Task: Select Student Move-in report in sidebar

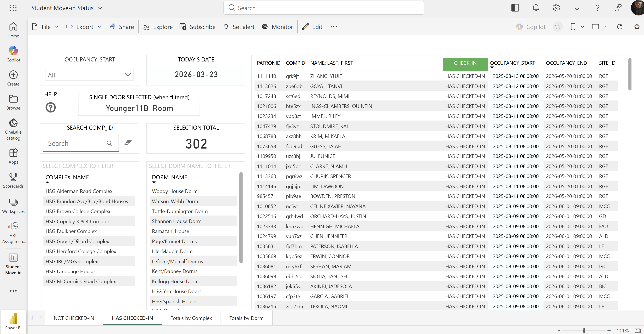Action: (13, 264)
